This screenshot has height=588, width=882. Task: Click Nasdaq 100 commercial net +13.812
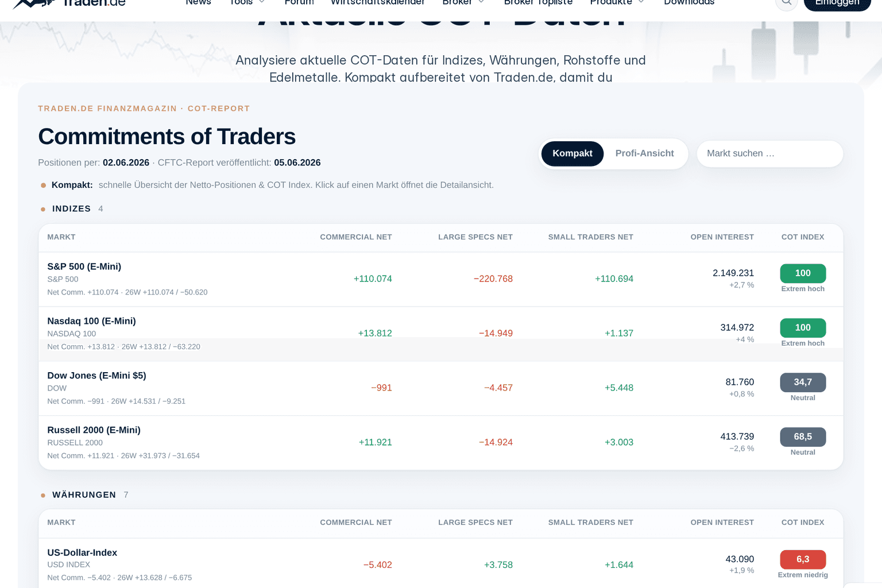coord(375,334)
